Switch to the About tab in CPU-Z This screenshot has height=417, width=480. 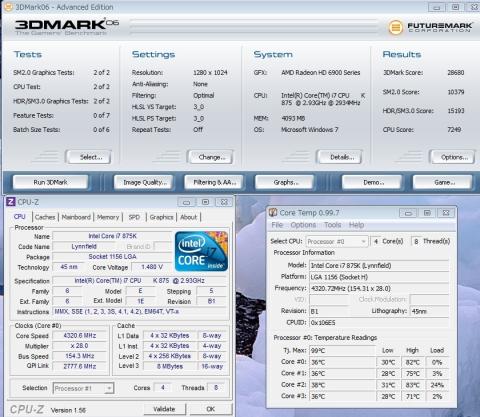[x=189, y=217]
